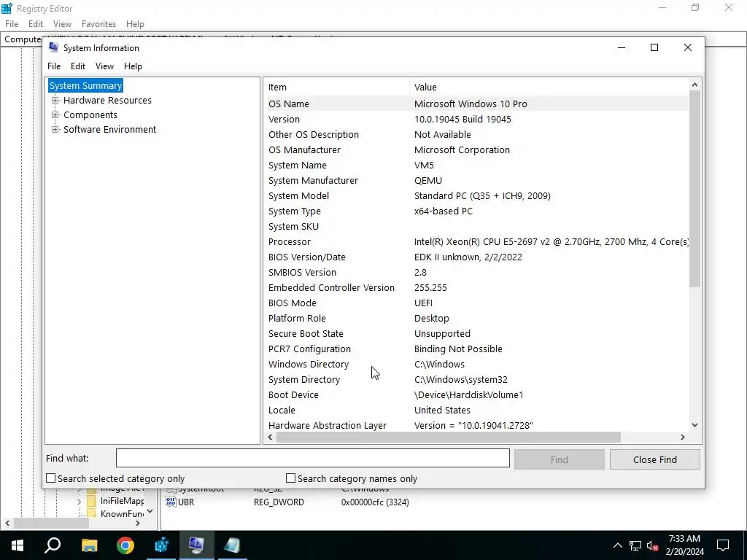Enable Search selected category only
This screenshot has height=560, width=747.
(x=50, y=478)
